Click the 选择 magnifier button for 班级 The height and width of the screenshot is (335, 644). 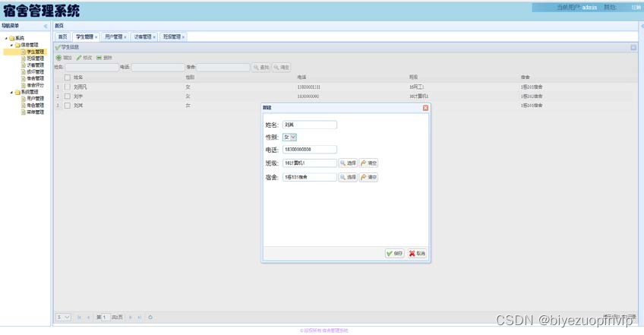point(348,163)
